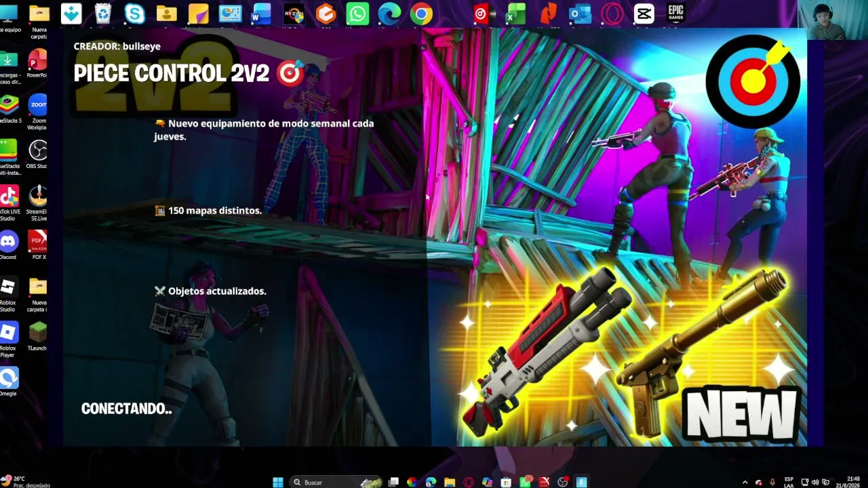
Task: Open Microsoft Edge desktop shortcut
Action: pos(389,14)
